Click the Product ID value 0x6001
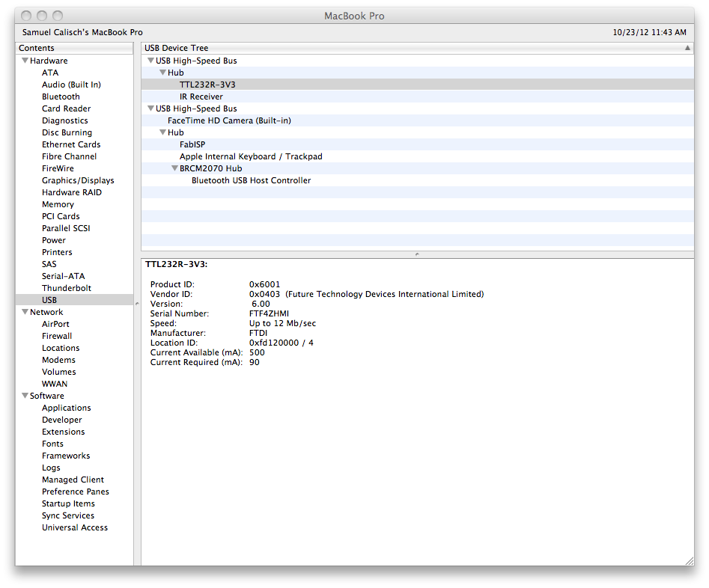The image size is (709, 588). click(264, 284)
